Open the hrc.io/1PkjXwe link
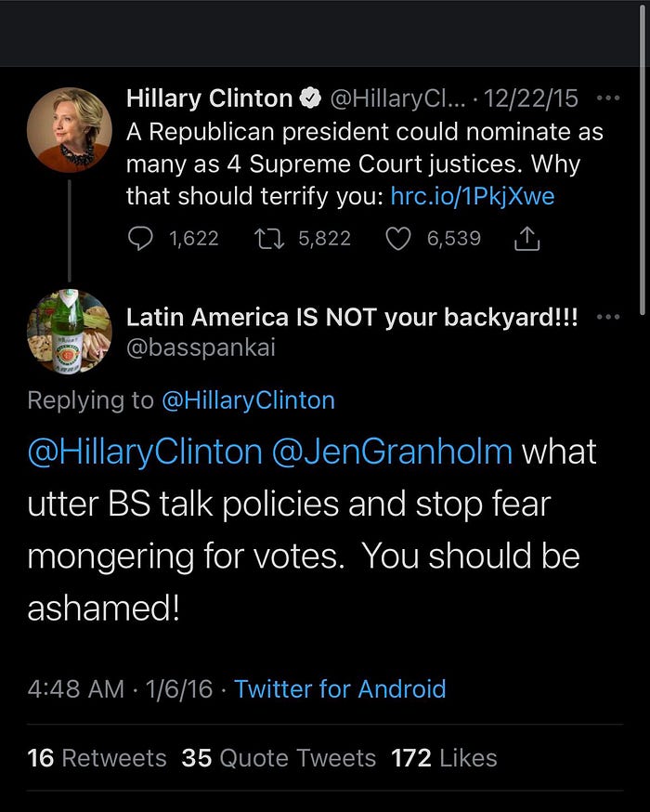 click(x=472, y=196)
